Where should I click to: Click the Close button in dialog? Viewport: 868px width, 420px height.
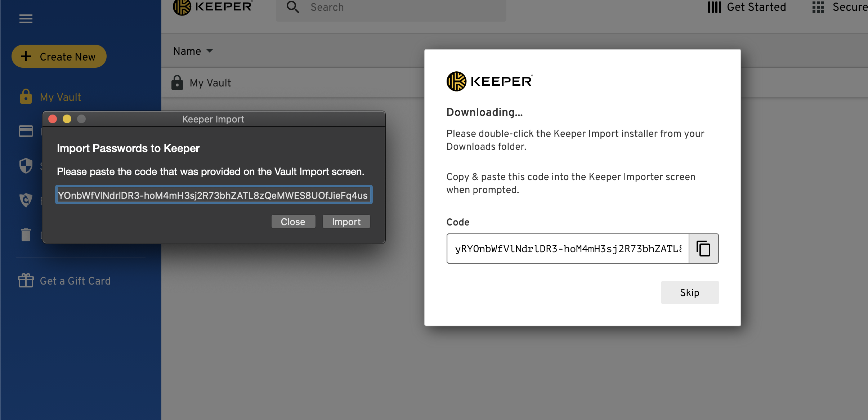coord(293,222)
